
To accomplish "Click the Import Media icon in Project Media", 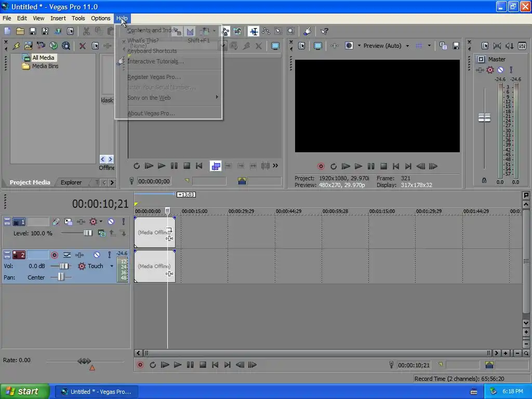I will coord(29,46).
